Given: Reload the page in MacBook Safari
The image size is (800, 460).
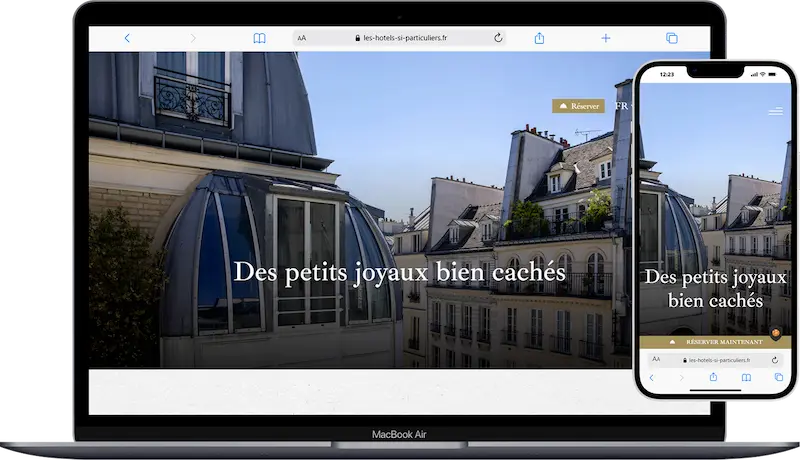Looking at the screenshot, I should 498,38.
